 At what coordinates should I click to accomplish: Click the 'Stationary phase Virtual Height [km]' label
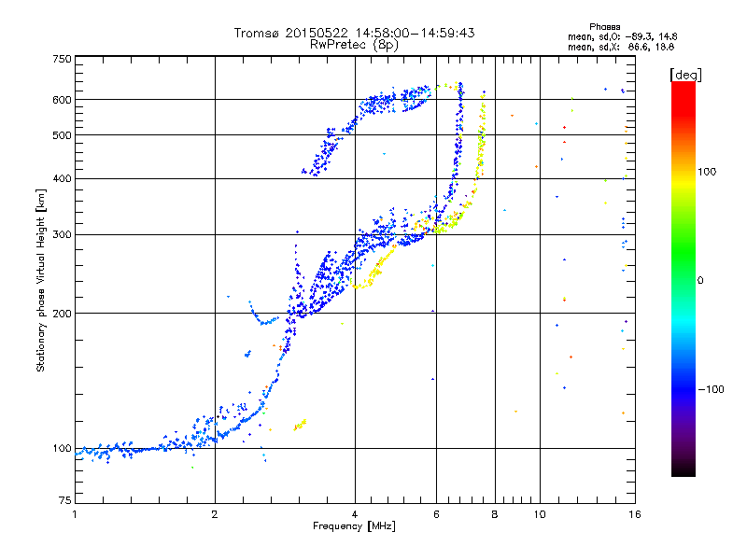coord(41,280)
